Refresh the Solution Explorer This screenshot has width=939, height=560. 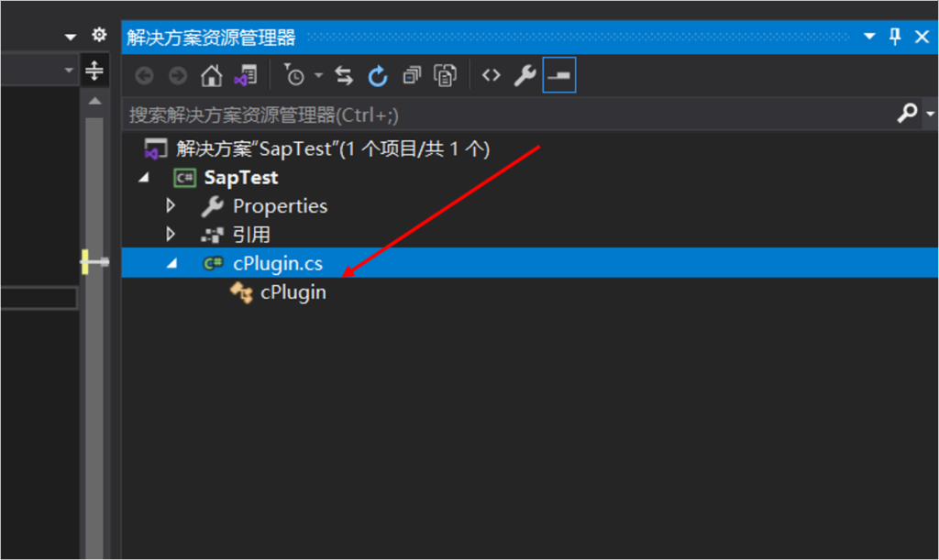[378, 76]
